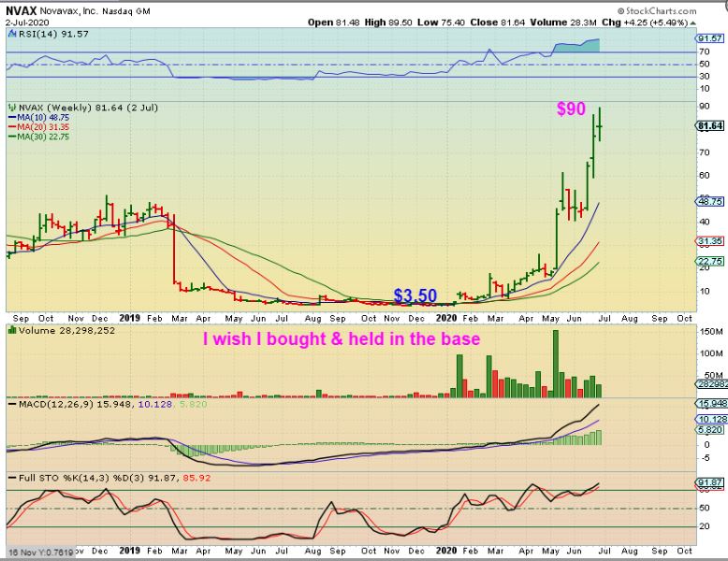Click the tallest green volume bar in May
This screenshot has width=728, height=561.
tap(556, 364)
